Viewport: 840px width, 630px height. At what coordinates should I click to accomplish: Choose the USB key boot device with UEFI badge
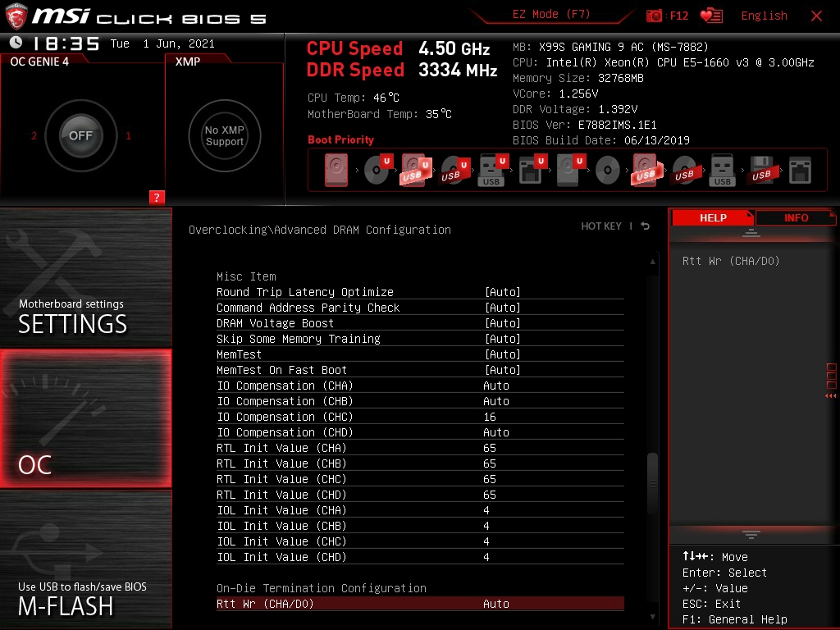pos(493,171)
